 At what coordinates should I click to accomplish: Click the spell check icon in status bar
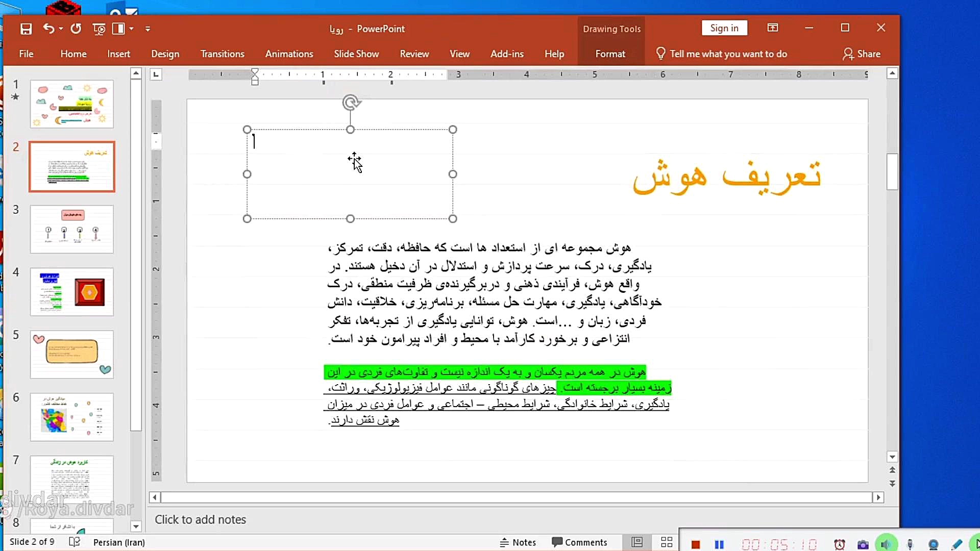(75, 542)
